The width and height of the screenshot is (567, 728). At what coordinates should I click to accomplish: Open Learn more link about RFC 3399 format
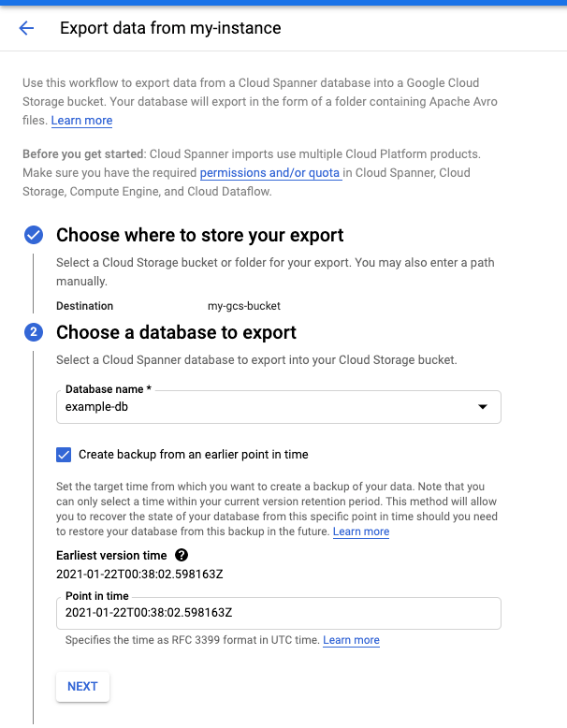[351, 640]
